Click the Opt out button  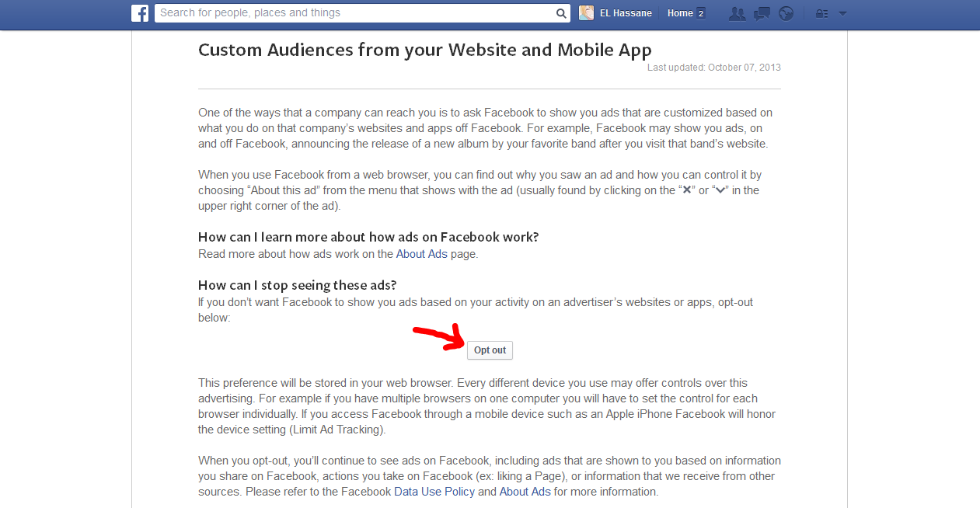[x=490, y=350]
